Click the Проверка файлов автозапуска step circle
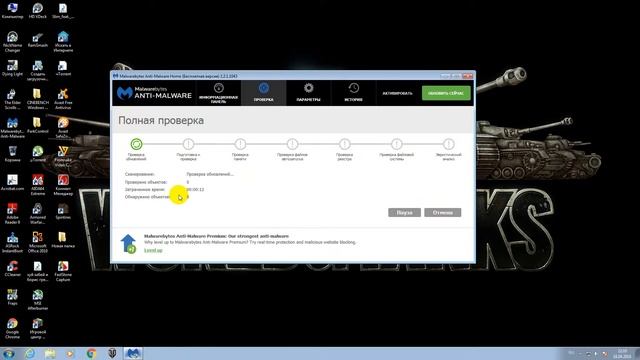This screenshot has height=360, width=640. [292, 144]
